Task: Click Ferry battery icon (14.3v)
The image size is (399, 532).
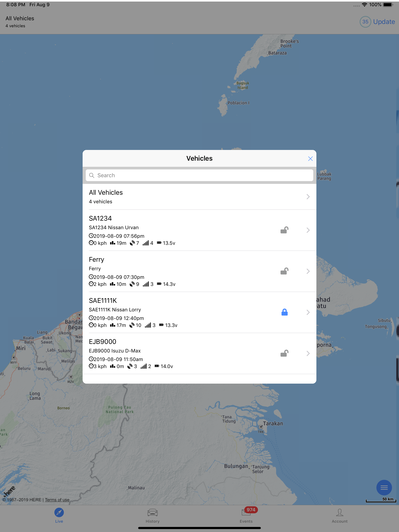Action: click(159, 284)
